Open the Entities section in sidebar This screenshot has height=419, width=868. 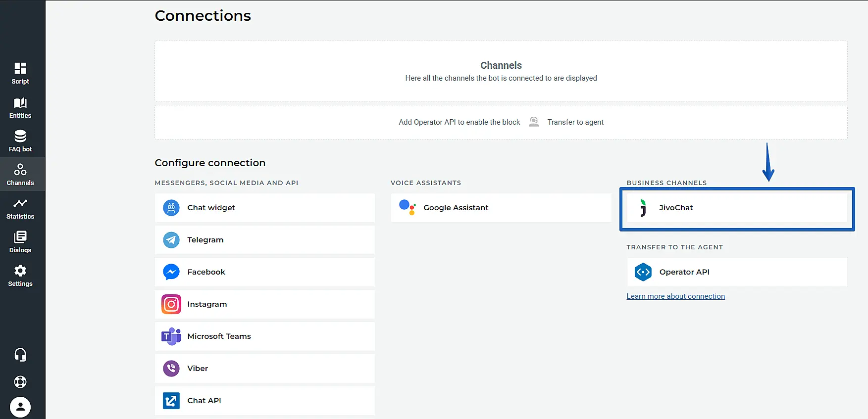(20, 107)
